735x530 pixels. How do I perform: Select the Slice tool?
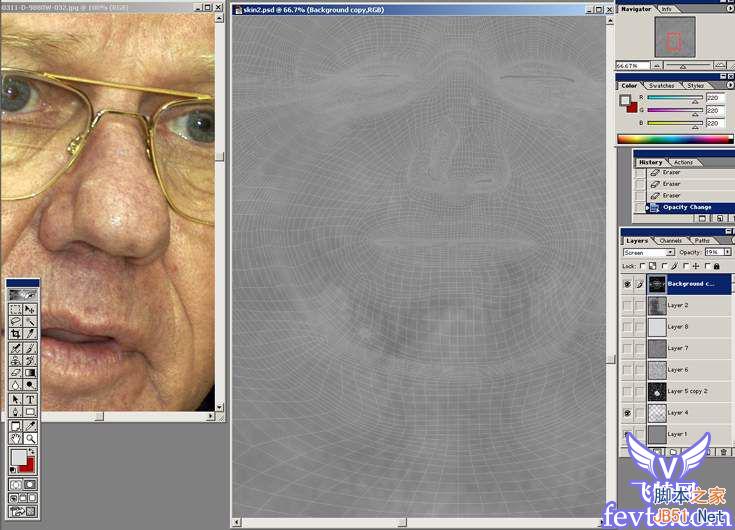pyautogui.click(x=30, y=334)
